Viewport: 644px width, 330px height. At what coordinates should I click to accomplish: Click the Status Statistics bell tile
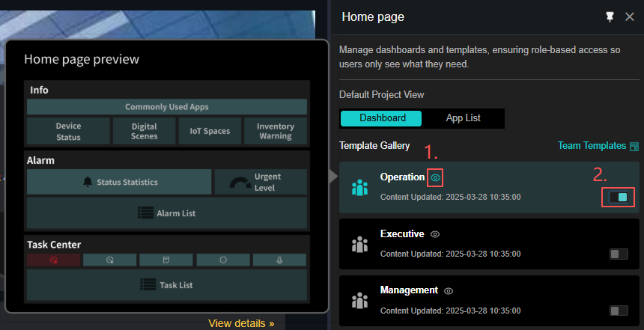click(119, 182)
